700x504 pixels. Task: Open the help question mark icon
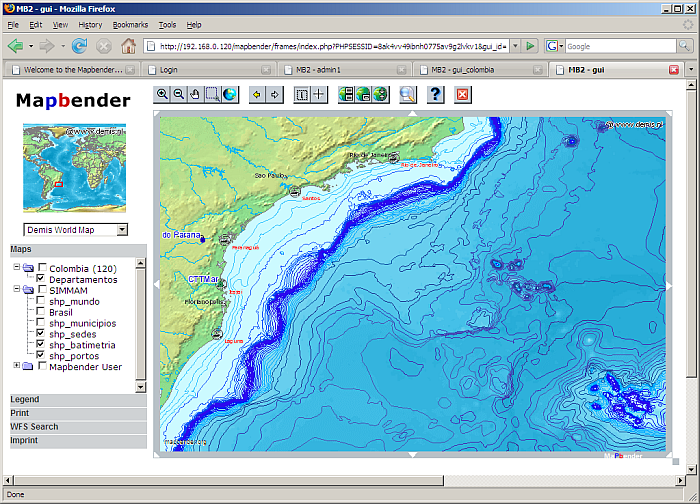pos(435,94)
